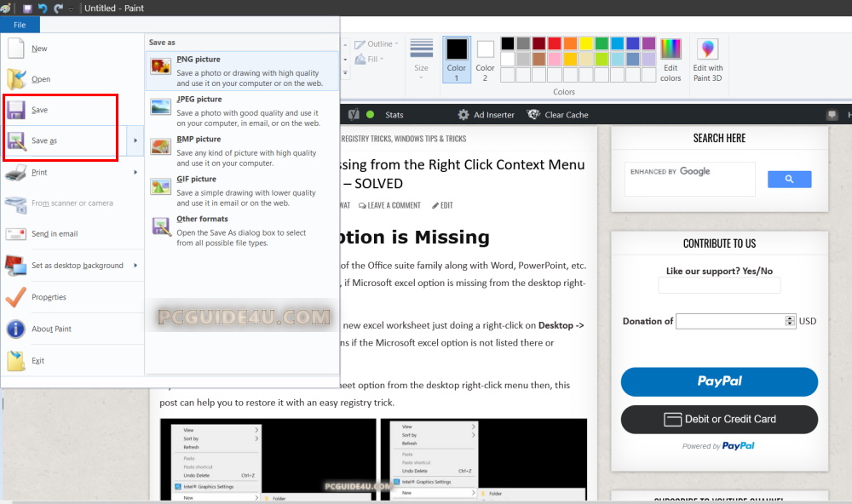Viewport: 852px width, 504px height.
Task: Click the Save icon in quick access toolbar
Action: point(27,9)
